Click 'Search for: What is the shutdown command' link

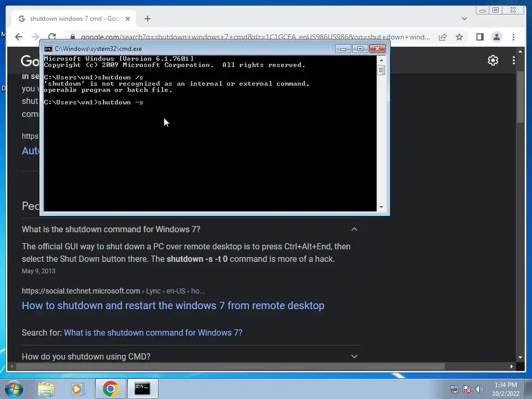tap(153, 332)
